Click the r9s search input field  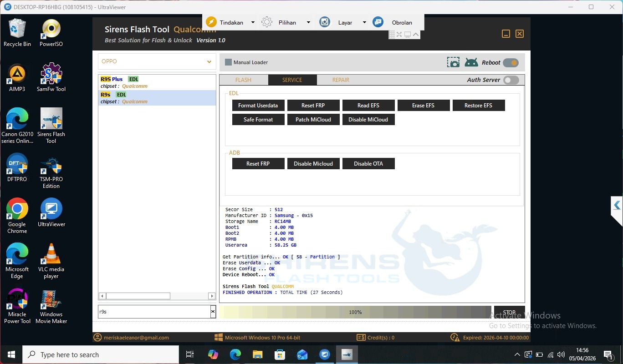coord(153,312)
